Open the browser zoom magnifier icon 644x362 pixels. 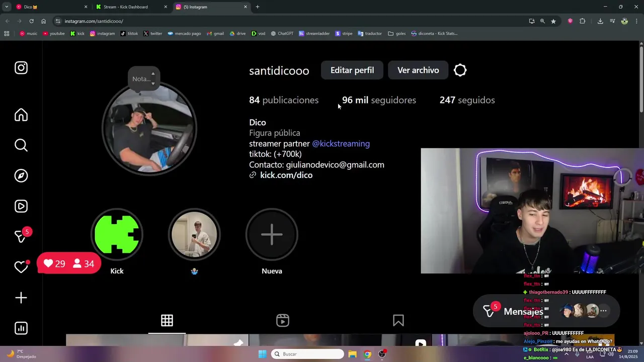tap(542, 21)
